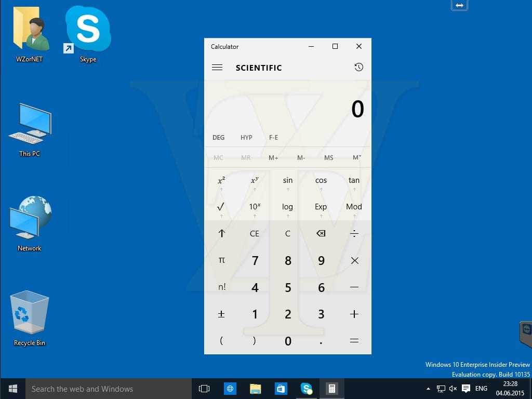Image resolution: width=532 pixels, height=399 pixels.
Task: Open the calculation history panel
Action: pos(358,67)
